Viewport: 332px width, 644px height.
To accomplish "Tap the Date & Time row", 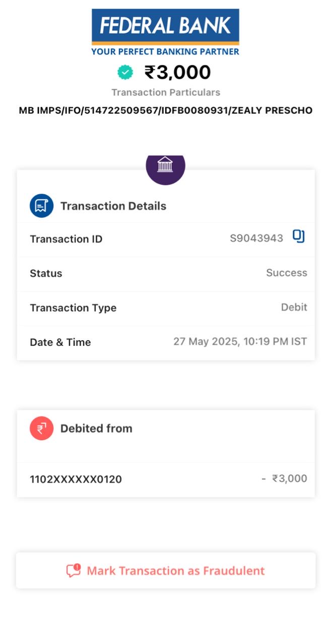I will click(165, 342).
